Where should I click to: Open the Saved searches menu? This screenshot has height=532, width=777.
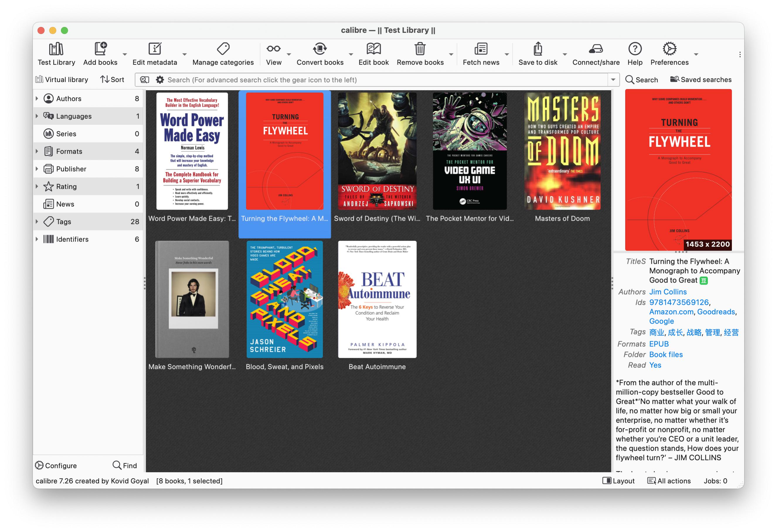coord(701,80)
